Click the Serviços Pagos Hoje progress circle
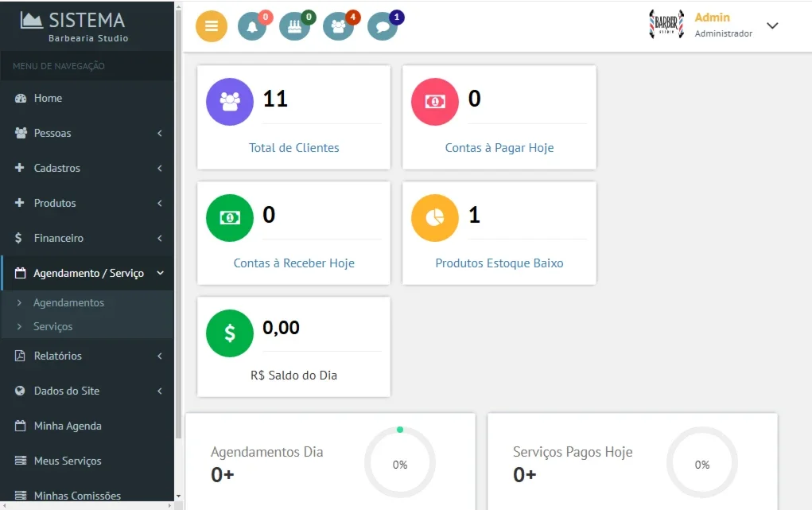Image resolution: width=812 pixels, height=510 pixels. click(702, 462)
